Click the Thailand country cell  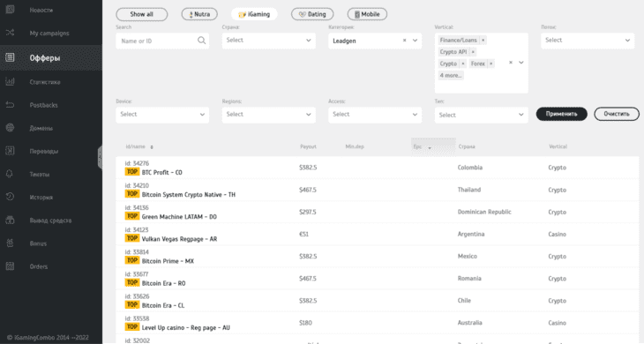[x=469, y=190]
